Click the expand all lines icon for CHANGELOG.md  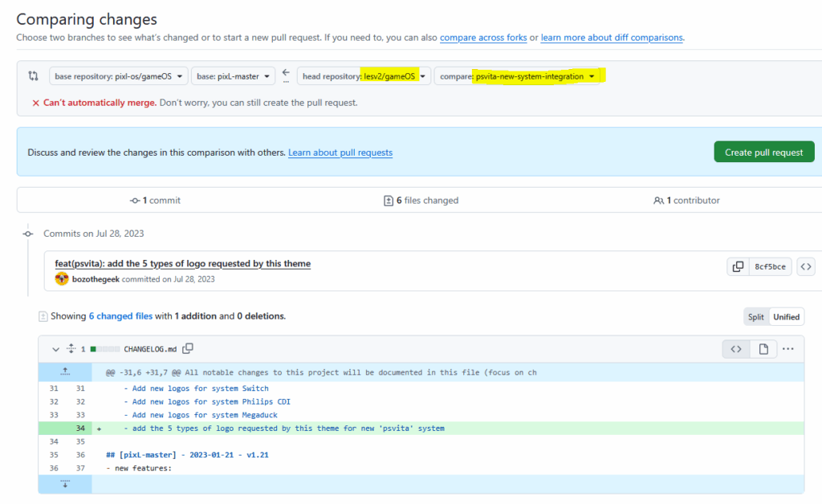(71, 349)
